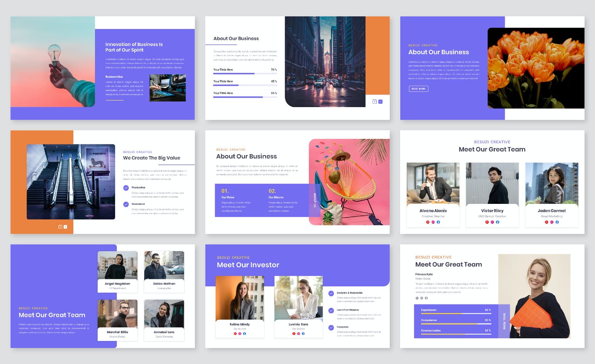Screen dimensions: 595x364
Task: Click '02.' Our Mission number
Action: pos(272,191)
